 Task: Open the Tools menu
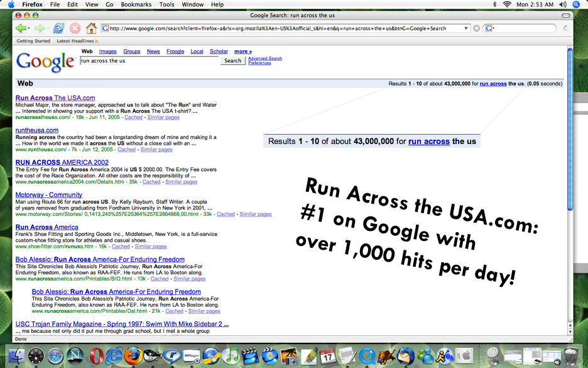click(x=167, y=4)
